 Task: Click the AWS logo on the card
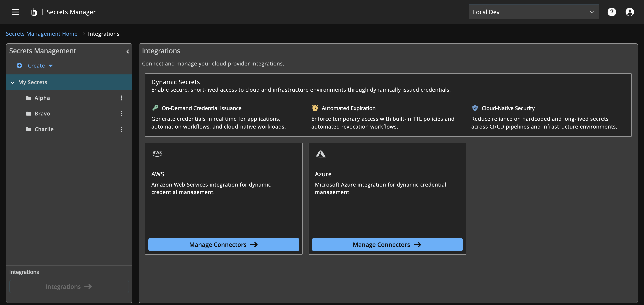pos(157,153)
